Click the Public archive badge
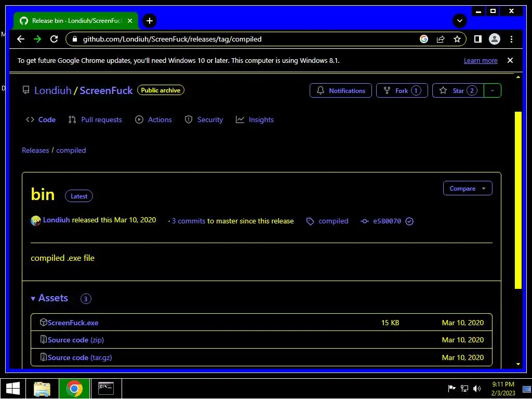Viewport: 532px width, 399px height. 161,90
